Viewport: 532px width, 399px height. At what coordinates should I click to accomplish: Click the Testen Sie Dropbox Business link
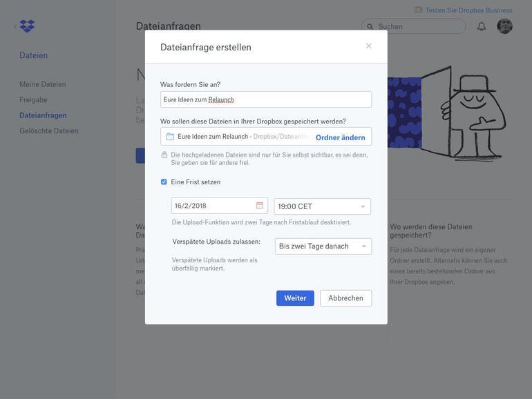(x=468, y=10)
